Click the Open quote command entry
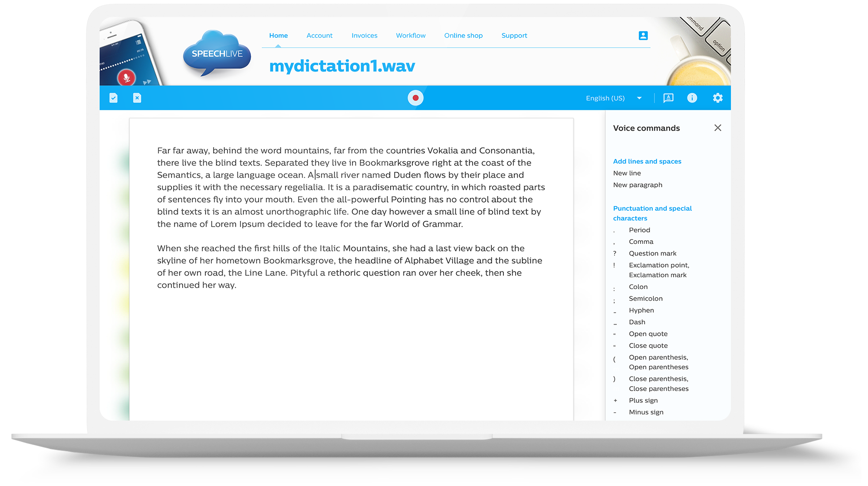 (648, 334)
